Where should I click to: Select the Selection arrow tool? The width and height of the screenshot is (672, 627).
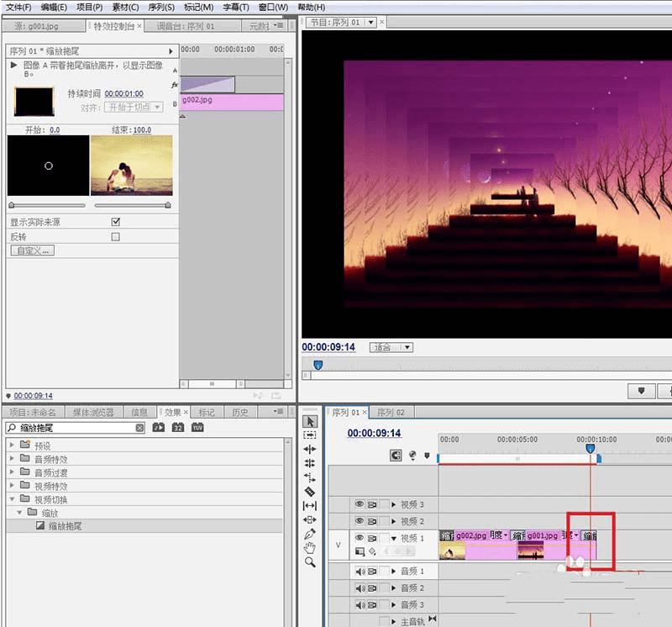click(310, 421)
